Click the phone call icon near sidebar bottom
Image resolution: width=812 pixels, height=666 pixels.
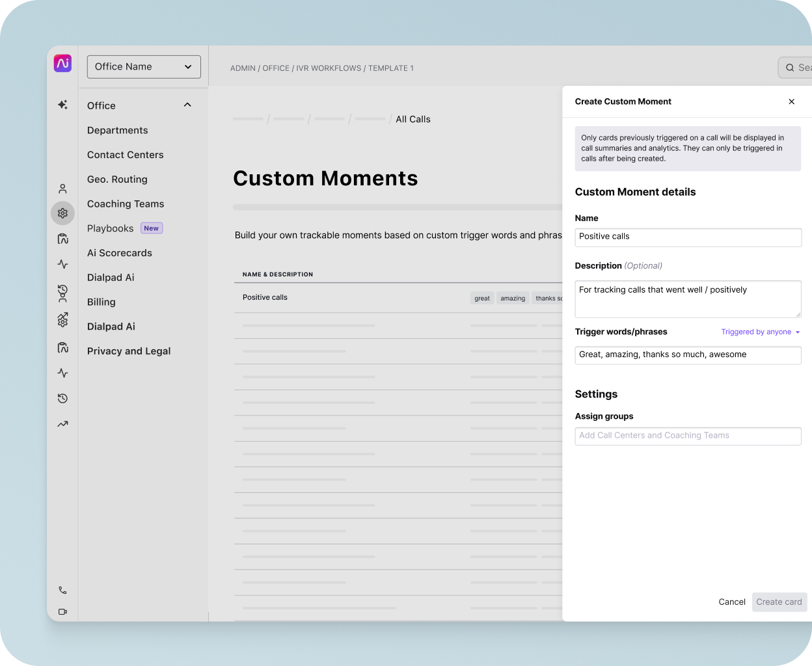pos(62,590)
